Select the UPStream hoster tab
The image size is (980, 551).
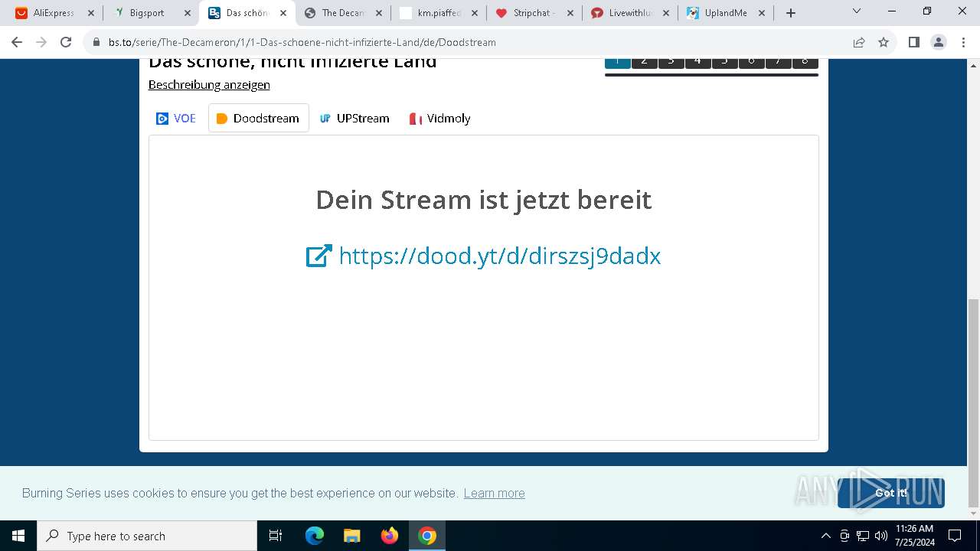tap(354, 119)
